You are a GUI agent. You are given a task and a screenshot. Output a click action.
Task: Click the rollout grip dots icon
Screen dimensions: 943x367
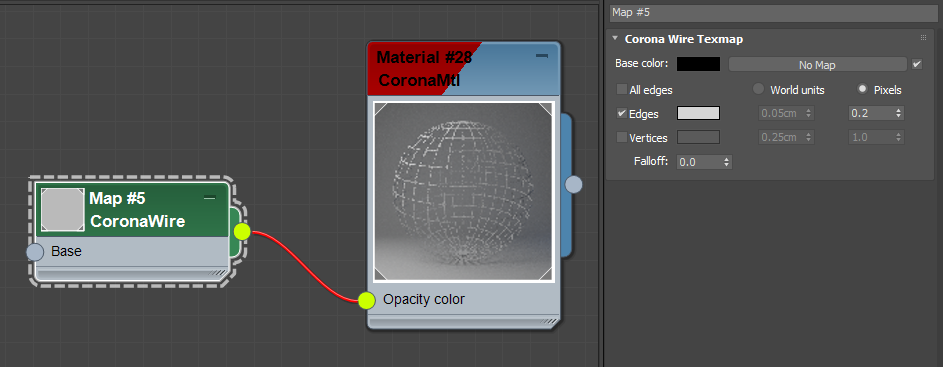[924, 38]
